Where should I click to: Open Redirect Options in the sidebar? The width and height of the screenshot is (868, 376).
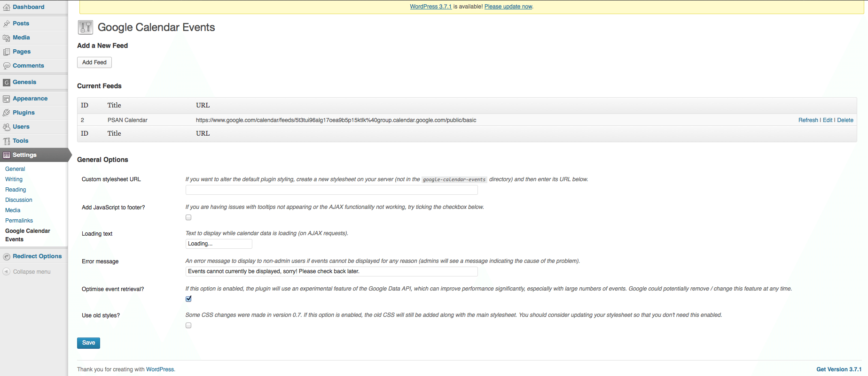pyautogui.click(x=37, y=256)
